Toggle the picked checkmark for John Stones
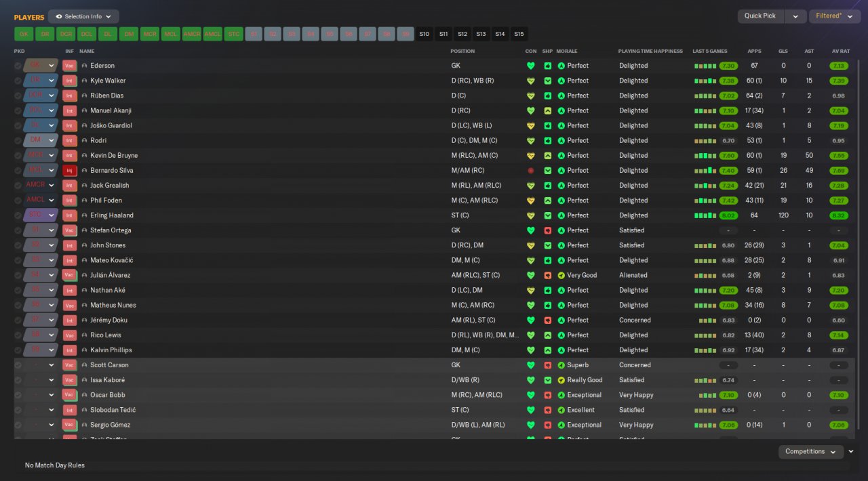The width and height of the screenshot is (868, 481). point(18,245)
